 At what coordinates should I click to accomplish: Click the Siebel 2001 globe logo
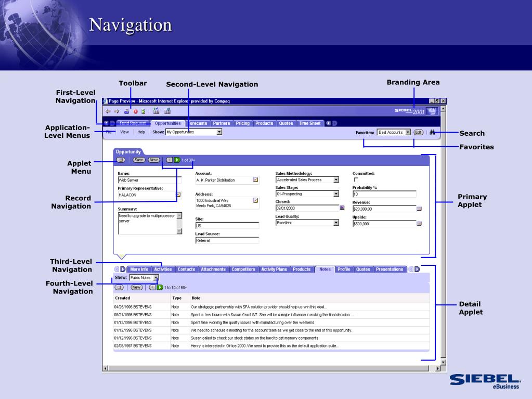coord(432,111)
